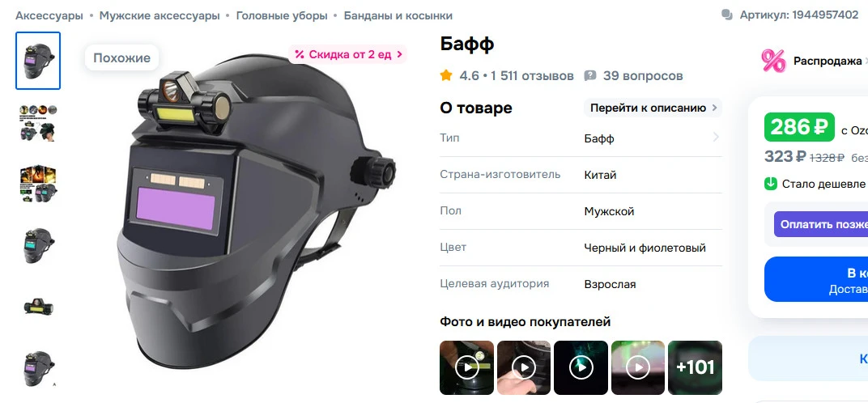Open Головные уборы breadcrumb

tap(282, 15)
